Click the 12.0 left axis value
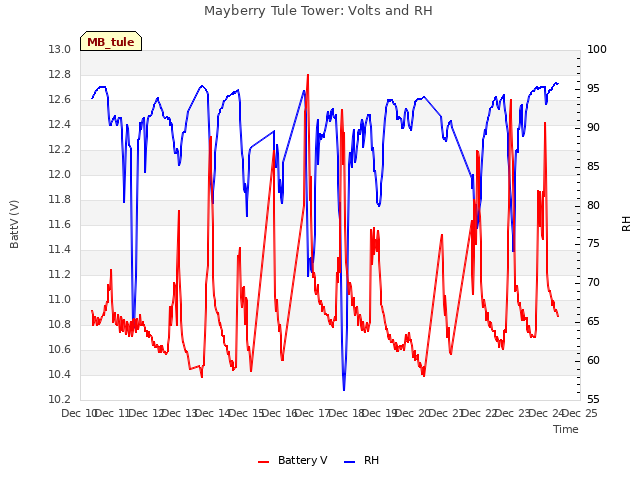The image size is (640, 480). 60,174
